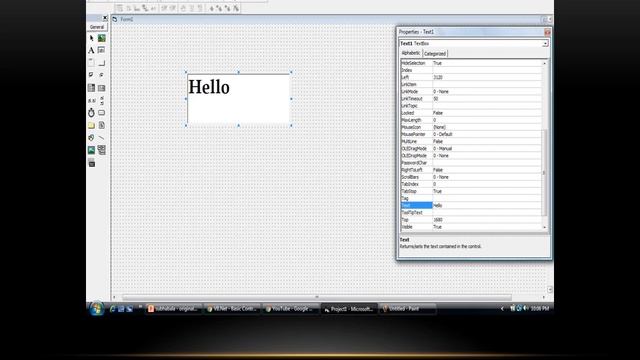
Task: Click the LinkTimeout value 50
Action: pyautogui.click(x=487, y=99)
